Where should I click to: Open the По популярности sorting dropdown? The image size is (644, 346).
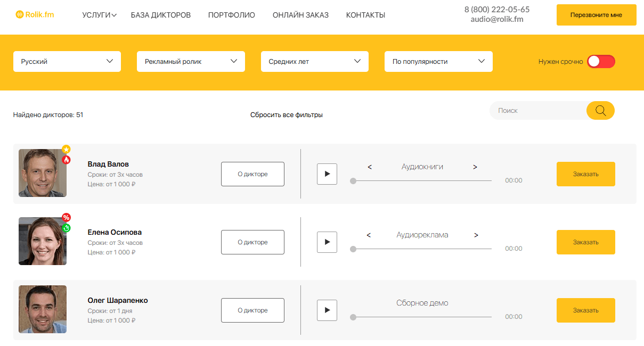[438, 61]
